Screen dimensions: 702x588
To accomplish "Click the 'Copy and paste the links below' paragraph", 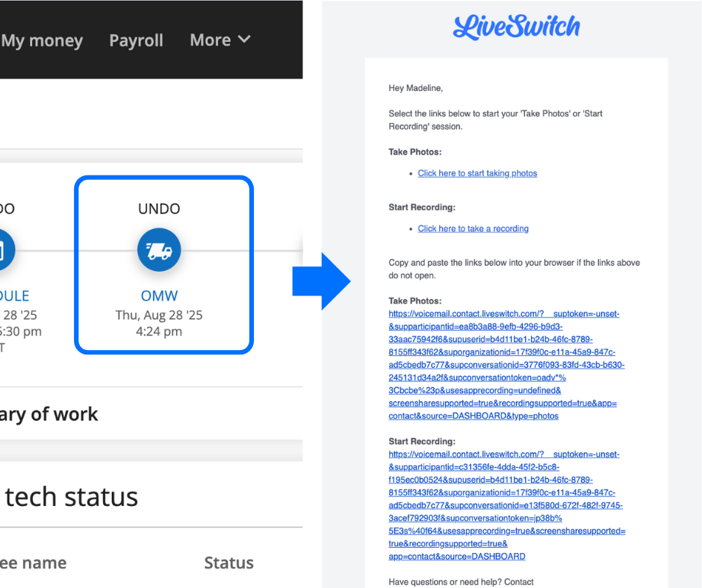I will (x=514, y=269).
